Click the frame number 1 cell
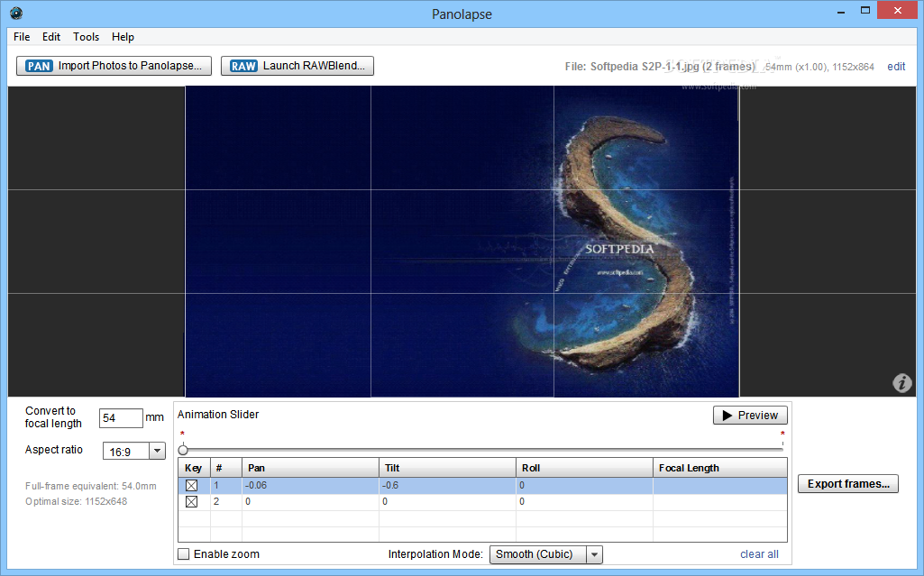 (x=225, y=485)
